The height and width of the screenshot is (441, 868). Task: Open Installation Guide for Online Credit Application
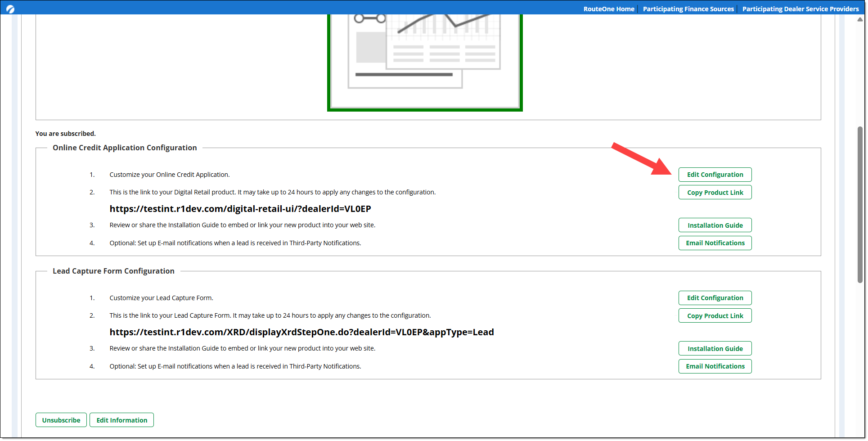point(715,225)
